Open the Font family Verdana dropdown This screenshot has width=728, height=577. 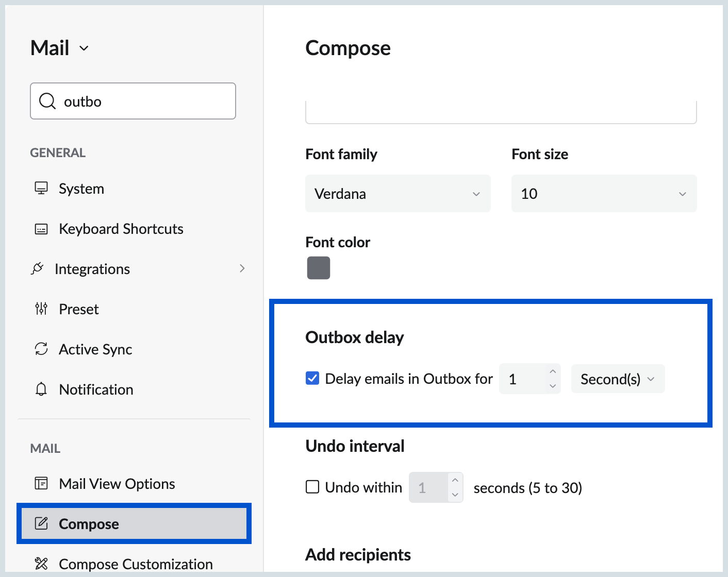[398, 194]
